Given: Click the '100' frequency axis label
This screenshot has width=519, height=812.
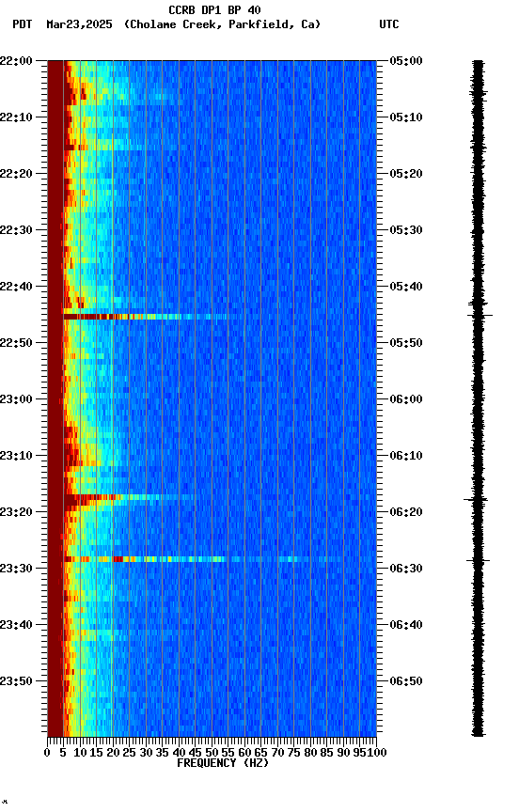Looking at the screenshot, I should click(377, 753).
